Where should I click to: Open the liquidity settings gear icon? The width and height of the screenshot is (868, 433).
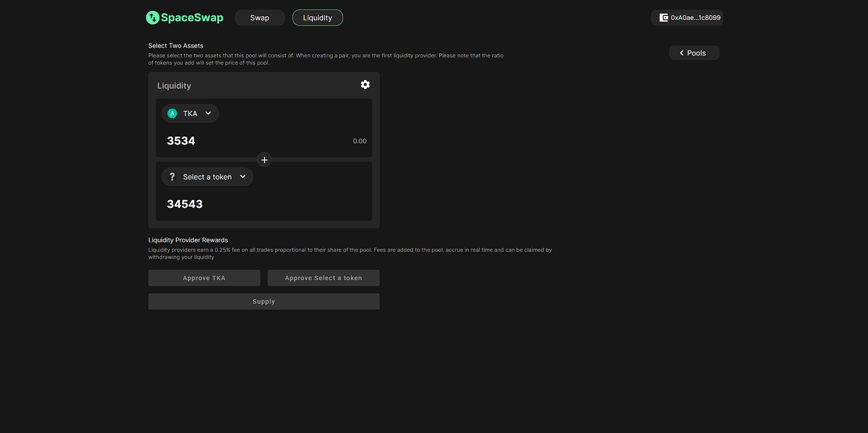click(x=365, y=85)
